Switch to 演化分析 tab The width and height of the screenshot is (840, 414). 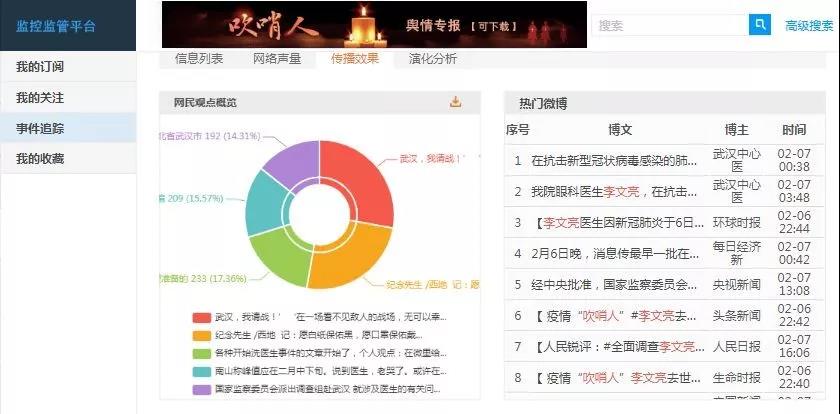pos(433,59)
